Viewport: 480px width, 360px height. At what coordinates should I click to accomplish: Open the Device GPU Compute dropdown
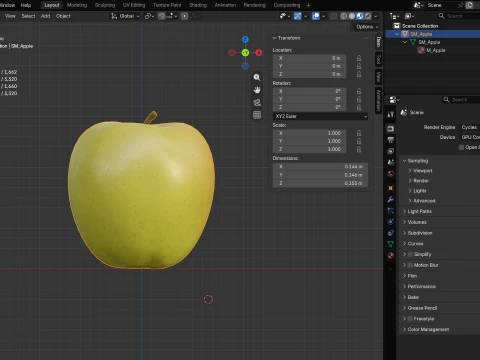(x=470, y=137)
